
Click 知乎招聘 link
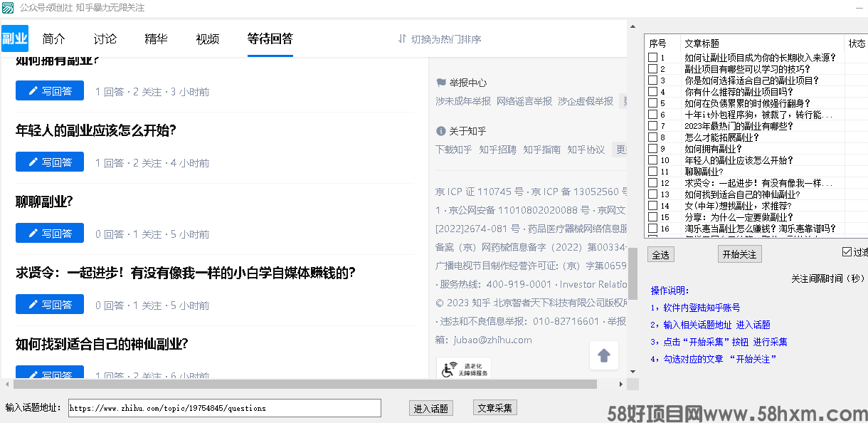coord(498,150)
